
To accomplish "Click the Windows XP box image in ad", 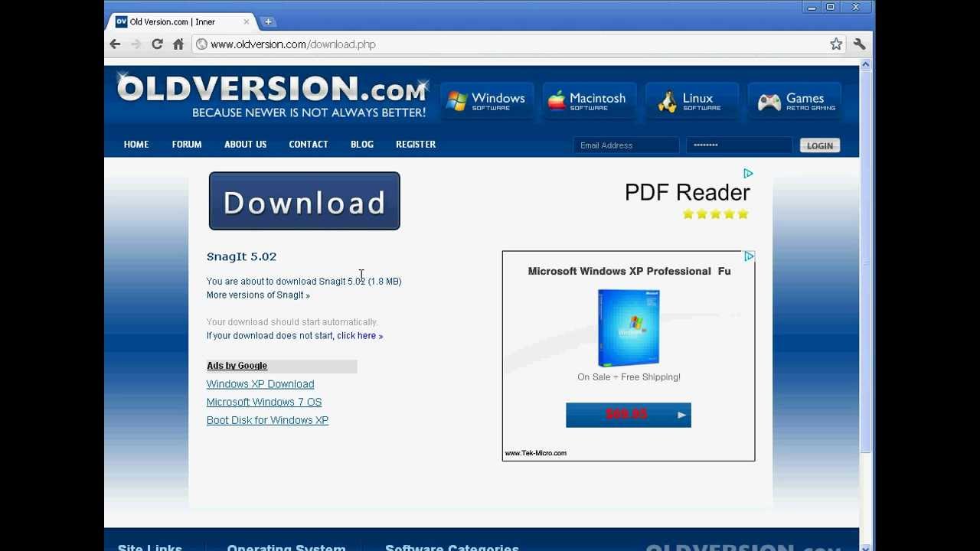I will [x=629, y=328].
